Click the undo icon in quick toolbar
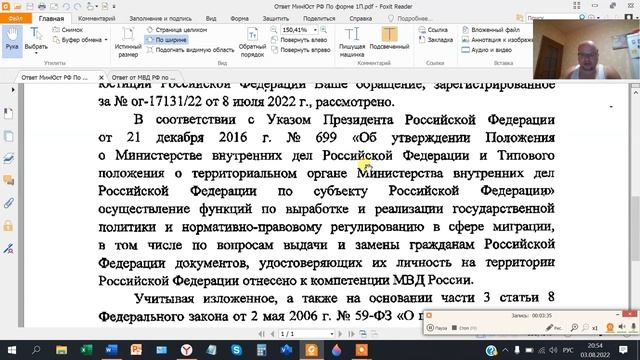The image size is (640, 360). coord(66,6)
